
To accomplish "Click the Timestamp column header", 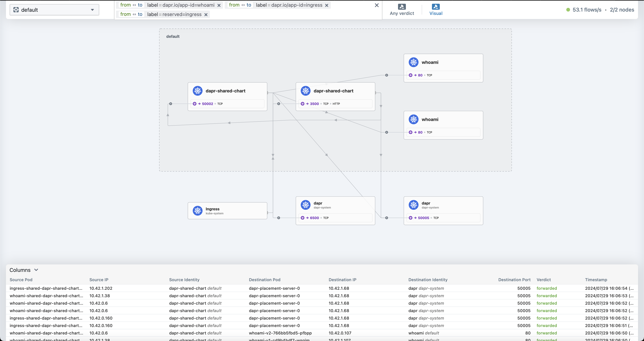I will (596, 280).
